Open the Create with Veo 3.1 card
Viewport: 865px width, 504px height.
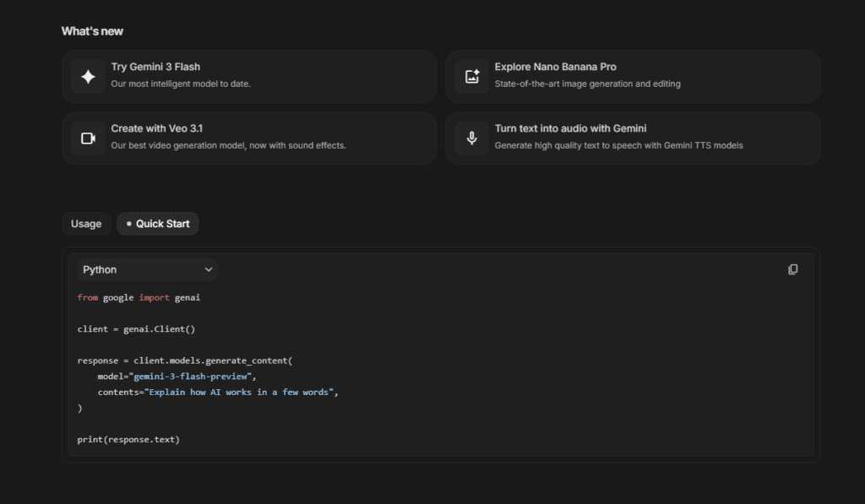point(248,138)
